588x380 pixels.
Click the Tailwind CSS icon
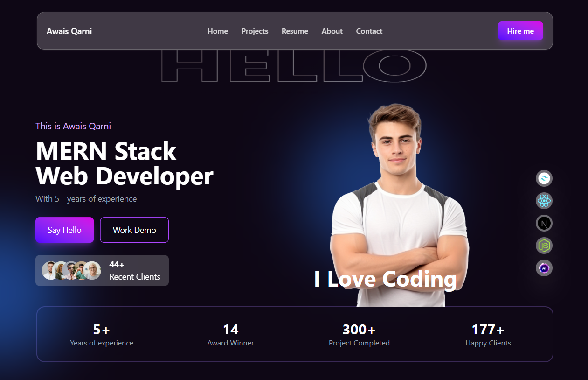(544, 178)
